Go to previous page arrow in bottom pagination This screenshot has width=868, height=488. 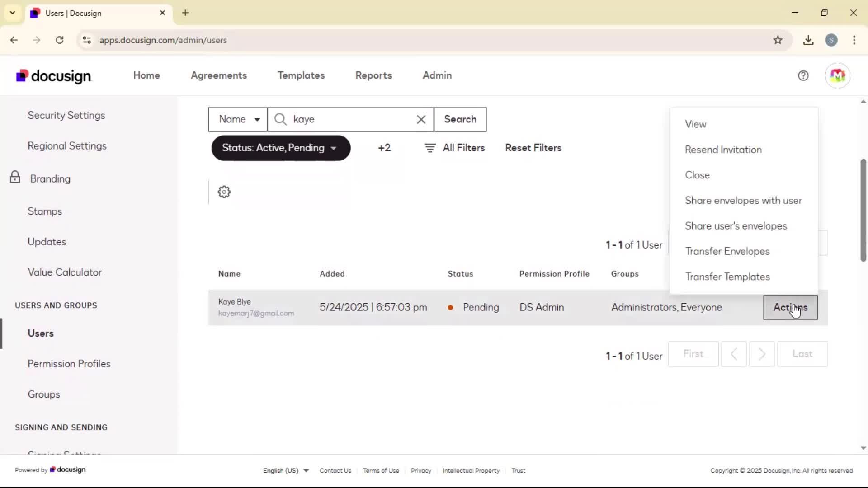click(734, 354)
